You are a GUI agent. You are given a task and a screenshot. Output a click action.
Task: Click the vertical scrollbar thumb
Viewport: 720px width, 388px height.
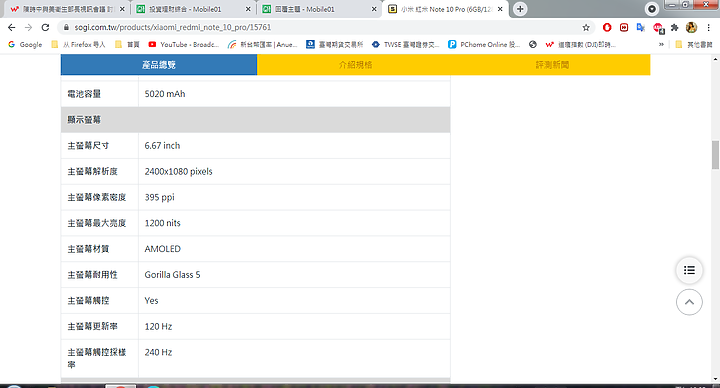tap(715, 155)
